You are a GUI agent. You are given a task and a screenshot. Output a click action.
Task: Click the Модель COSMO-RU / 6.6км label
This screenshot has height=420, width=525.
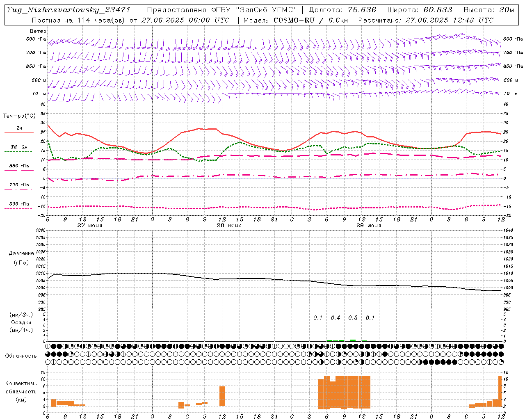[x=295, y=20]
